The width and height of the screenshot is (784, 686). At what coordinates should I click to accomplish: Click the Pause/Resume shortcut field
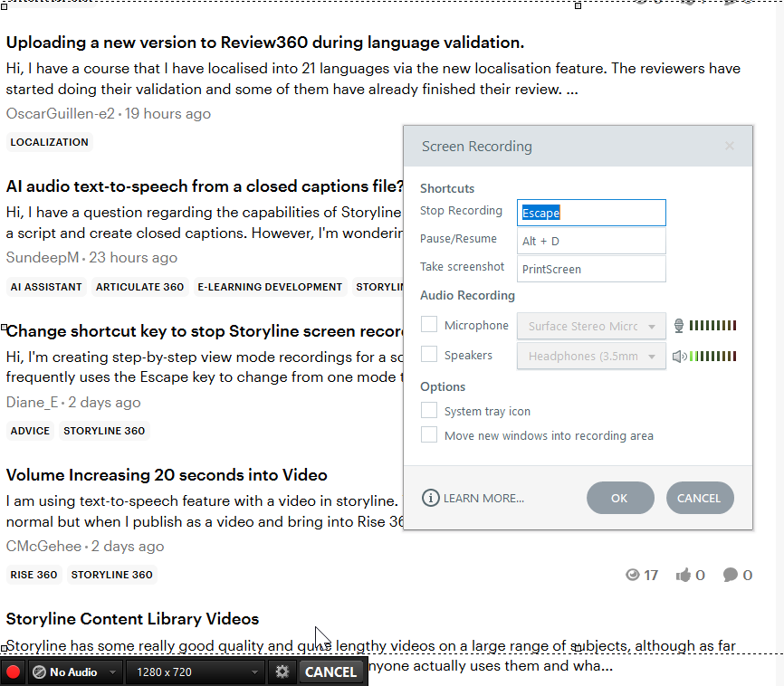591,241
